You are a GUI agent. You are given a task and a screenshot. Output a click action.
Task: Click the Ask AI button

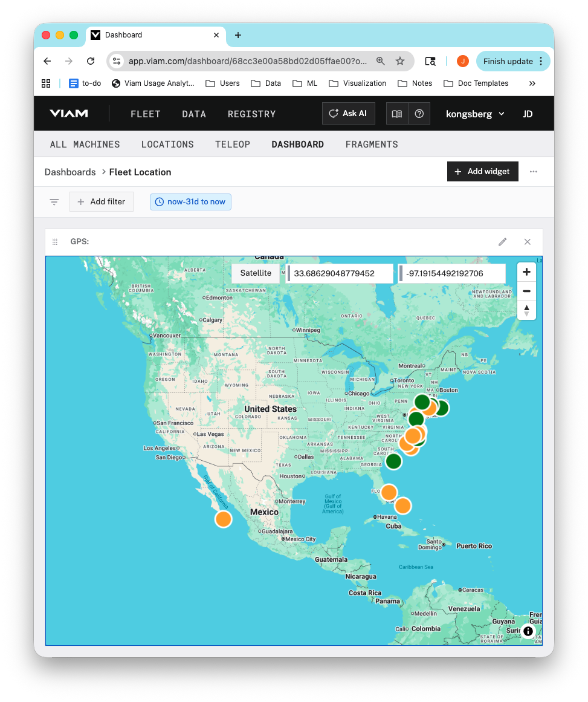(348, 113)
